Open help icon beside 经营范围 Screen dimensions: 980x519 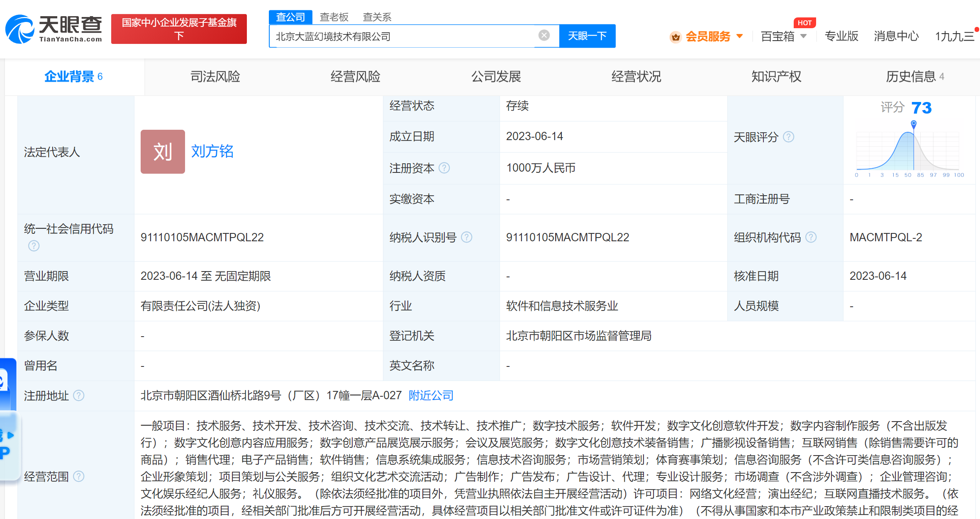pyautogui.click(x=78, y=476)
